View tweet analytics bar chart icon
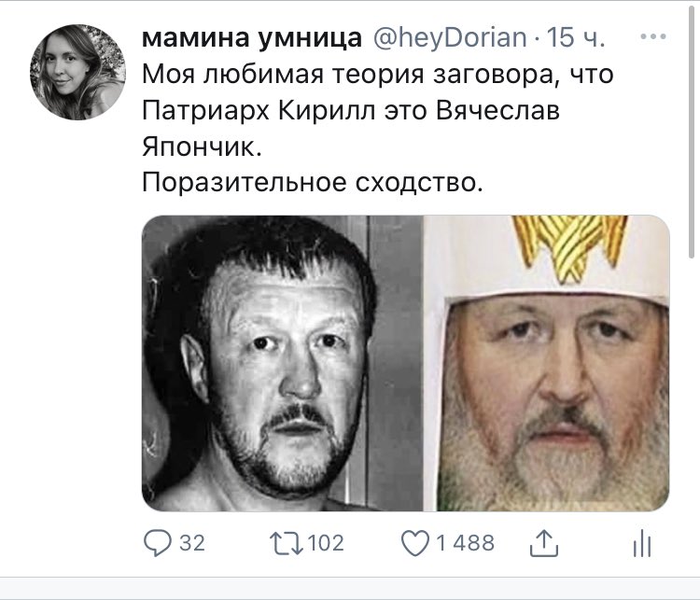The height and width of the screenshot is (600, 700). click(x=642, y=543)
